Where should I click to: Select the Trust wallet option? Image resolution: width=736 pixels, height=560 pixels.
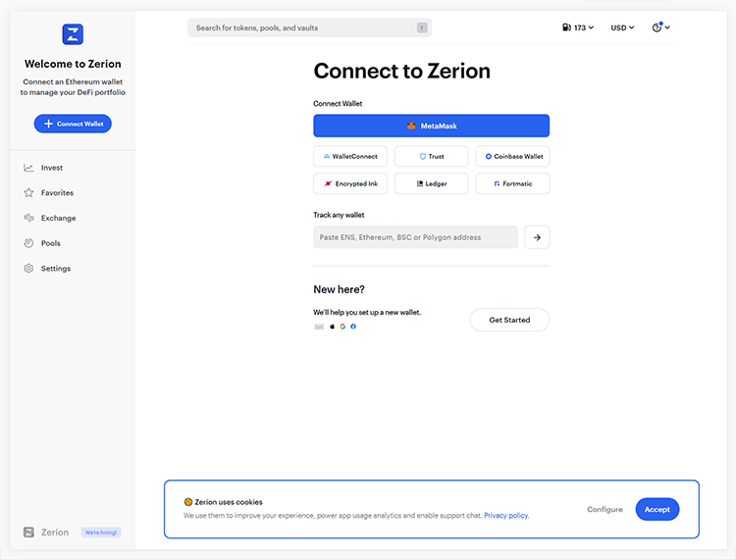coord(431,156)
